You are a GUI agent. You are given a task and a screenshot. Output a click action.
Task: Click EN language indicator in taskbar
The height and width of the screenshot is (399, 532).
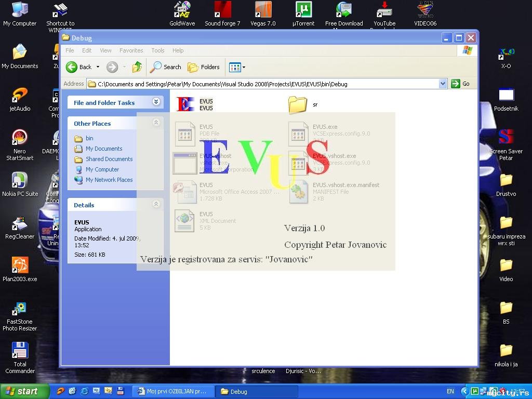[x=450, y=392]
